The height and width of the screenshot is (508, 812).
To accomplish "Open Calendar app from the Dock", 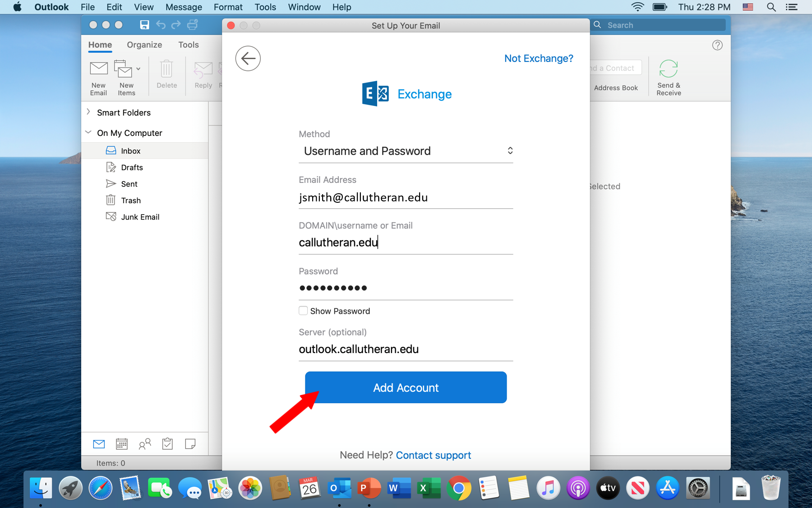I will pyautogui.click(x=309, y=488).
